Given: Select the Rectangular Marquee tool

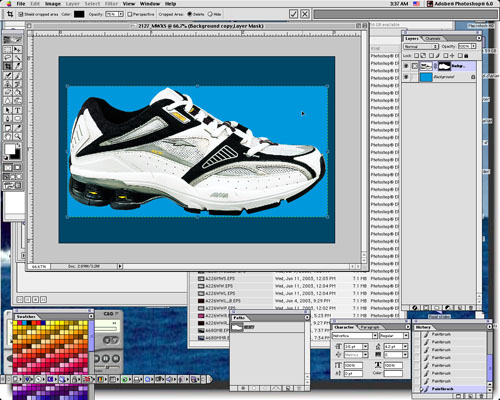Looking at the screenshot, I should [x=8, y=49].
